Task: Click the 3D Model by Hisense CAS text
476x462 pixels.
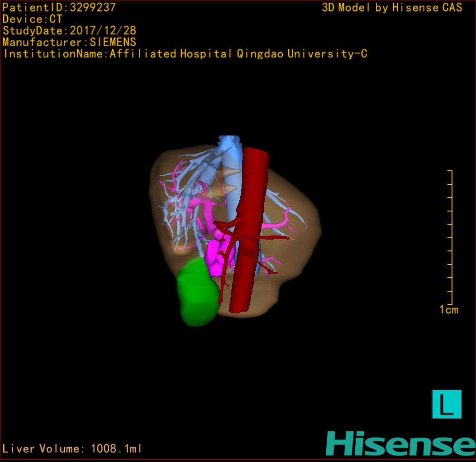Action: (x=392, y=7)
